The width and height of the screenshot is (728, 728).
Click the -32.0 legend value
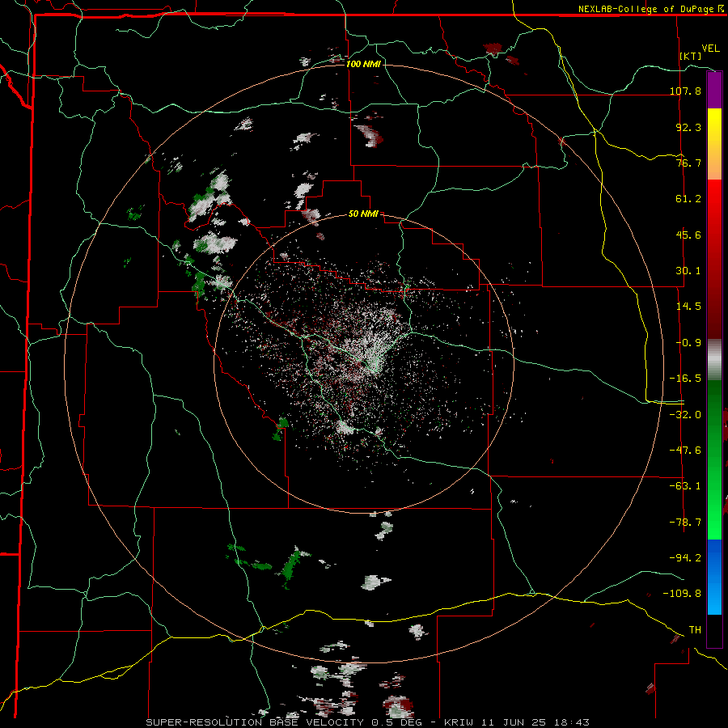point(685,414)
